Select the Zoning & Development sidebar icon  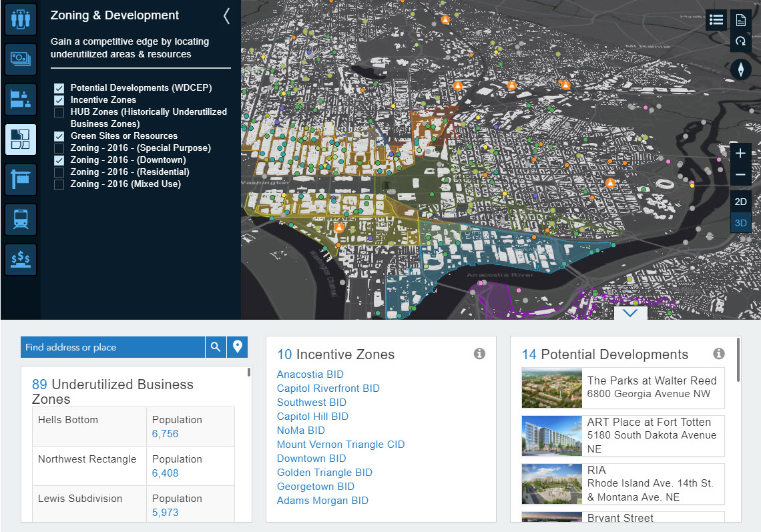21,140
